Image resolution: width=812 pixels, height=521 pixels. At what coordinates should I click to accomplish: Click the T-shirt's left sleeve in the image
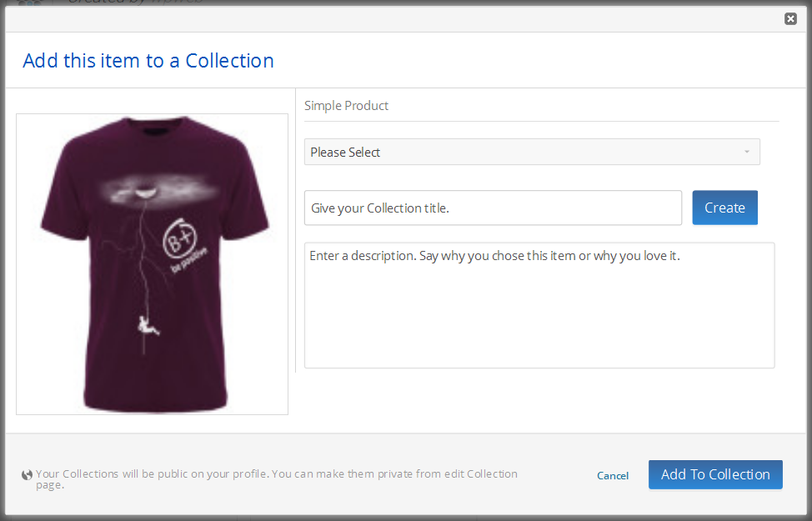click(x=57, y=190)
